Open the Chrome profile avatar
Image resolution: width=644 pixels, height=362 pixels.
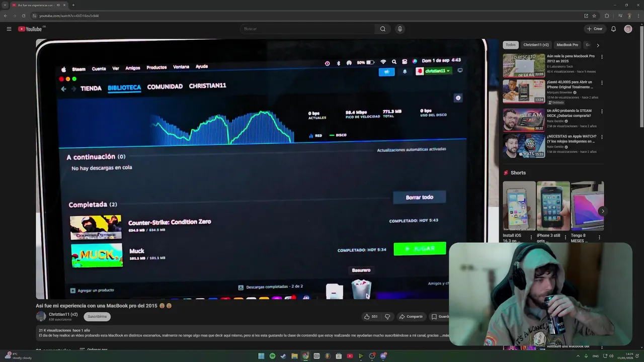(629, 16)
